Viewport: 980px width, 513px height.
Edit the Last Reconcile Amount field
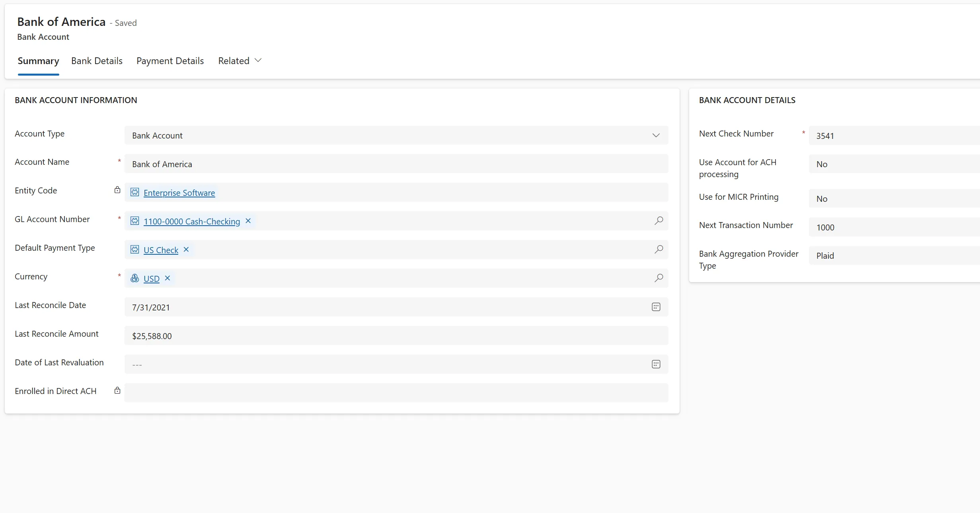[x=396, y=336]
